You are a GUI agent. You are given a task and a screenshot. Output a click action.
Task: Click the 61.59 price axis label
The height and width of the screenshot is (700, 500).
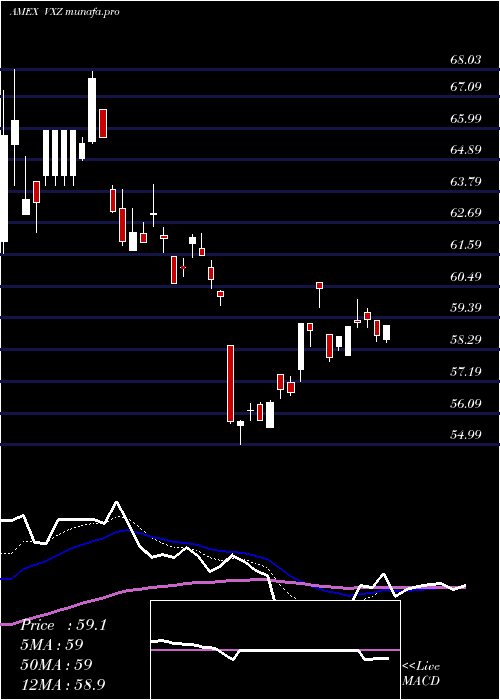coord(466,244)
